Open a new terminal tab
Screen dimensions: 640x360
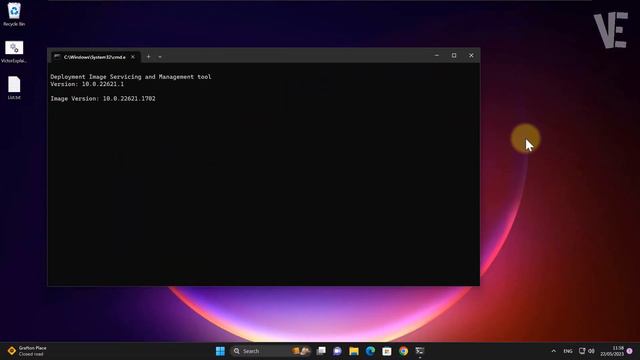pos(149,57)
